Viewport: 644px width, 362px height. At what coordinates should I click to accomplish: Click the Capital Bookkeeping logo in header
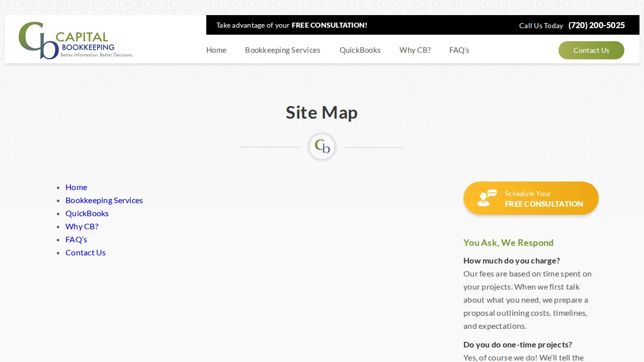75,40
